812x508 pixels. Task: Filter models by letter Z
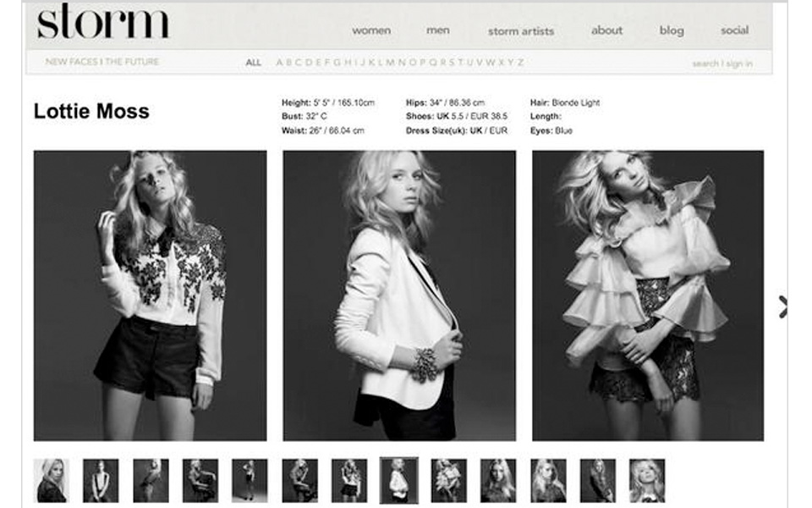(520, 63)
